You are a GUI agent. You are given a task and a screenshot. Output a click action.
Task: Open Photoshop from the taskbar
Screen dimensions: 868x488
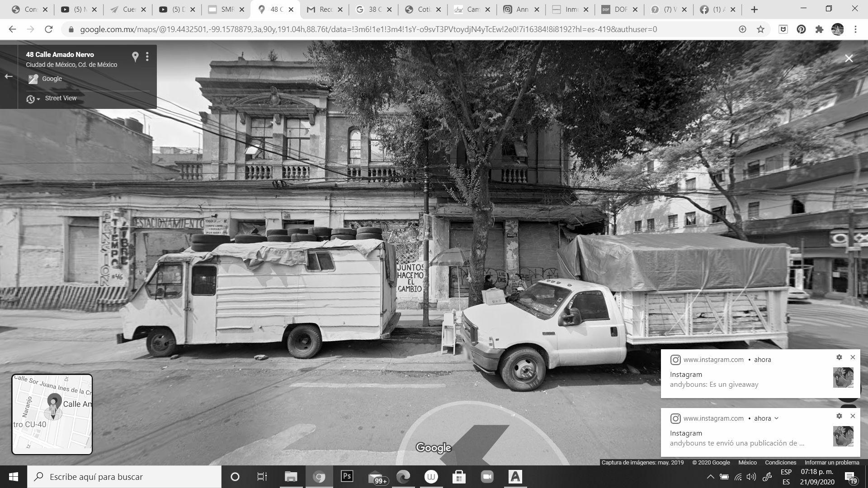click(347, 477)
